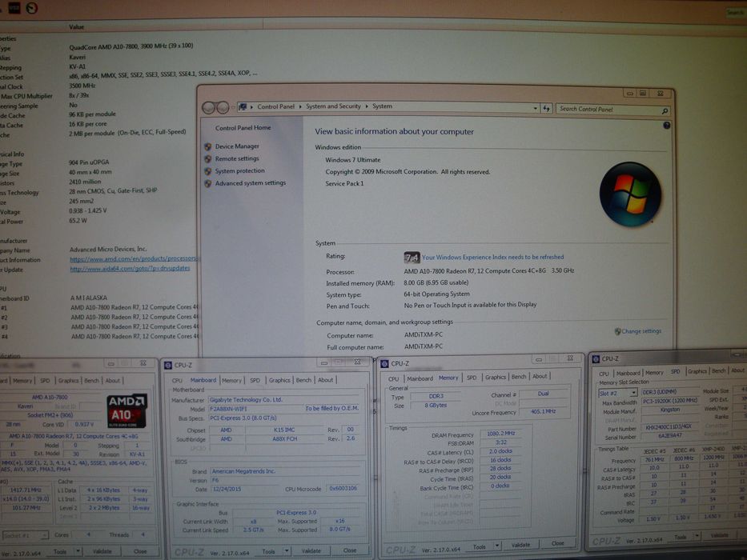The image size is (747, 560).
Task: Open Tools dropdown arrow in Mainboard CPU-Z window
Action: point(287,551)
